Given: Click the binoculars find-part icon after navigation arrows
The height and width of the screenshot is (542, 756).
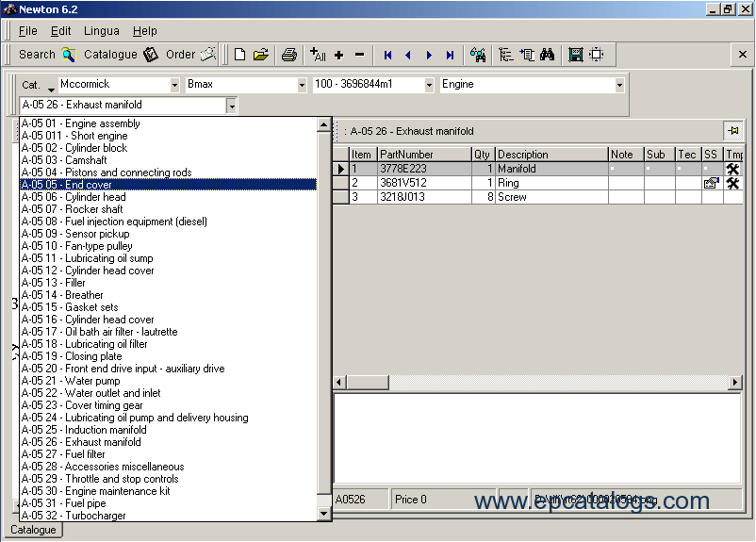Looking at the screenshot, I should [x=478, y=55].
